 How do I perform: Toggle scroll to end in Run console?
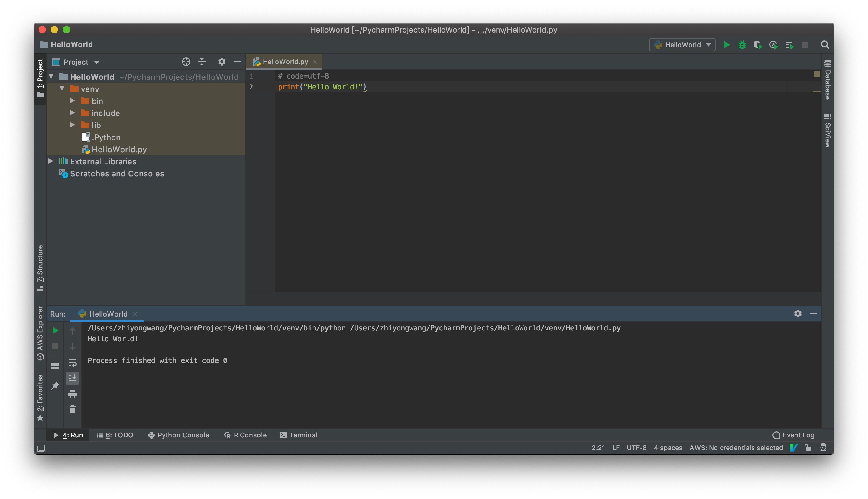point(72,378)
